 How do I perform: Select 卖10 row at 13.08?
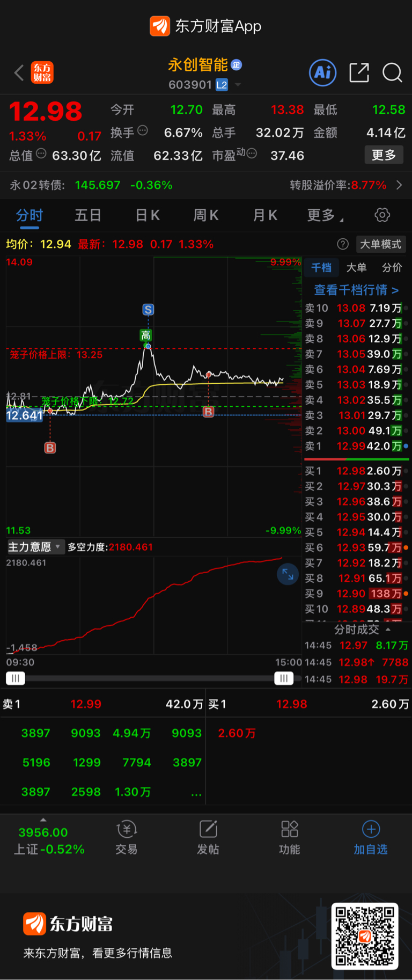357,308
